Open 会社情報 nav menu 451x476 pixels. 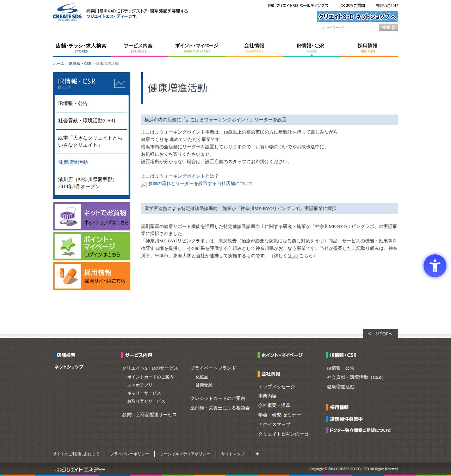pyautogui.click(x=254, y=48)
